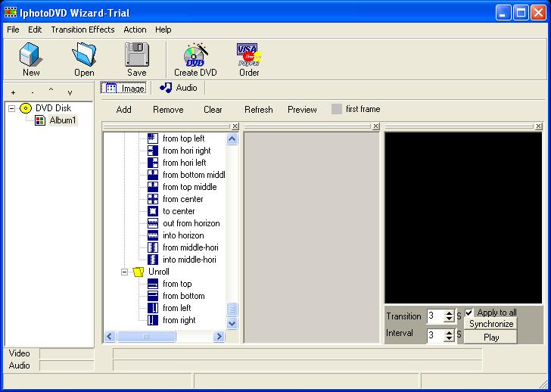The width and height of the screenshot is (551, 392).
Task: Toggle the Apply to all checkbox
Action: click(469, 313)
